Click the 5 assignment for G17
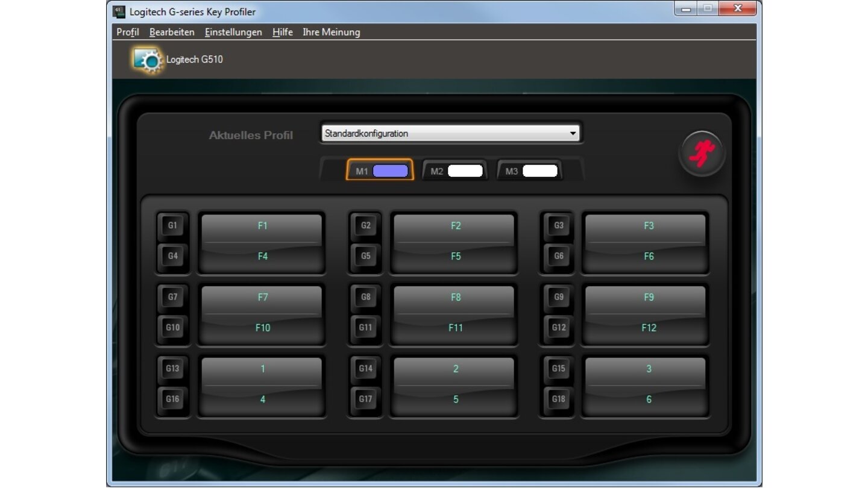The width and height of the screenshot is (868, 488). pyautogui.click(x=455, y=401)
